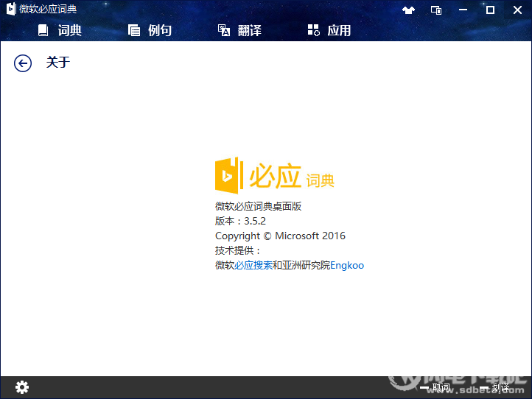Click the 技术提供： label
The width and height of the screenshot is (532, 399).
tap(238, 250)
